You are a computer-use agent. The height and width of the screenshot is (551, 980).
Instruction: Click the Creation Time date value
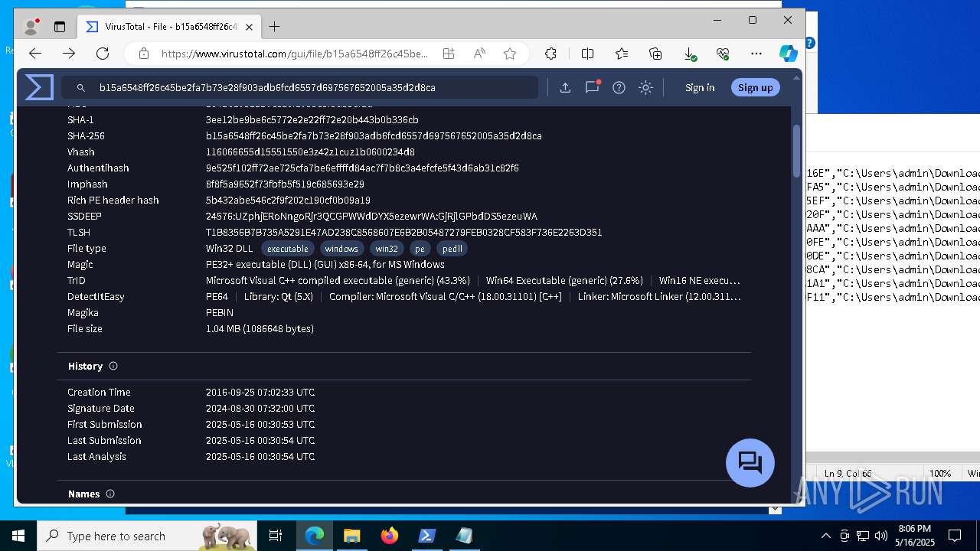(x=260, y=392)
